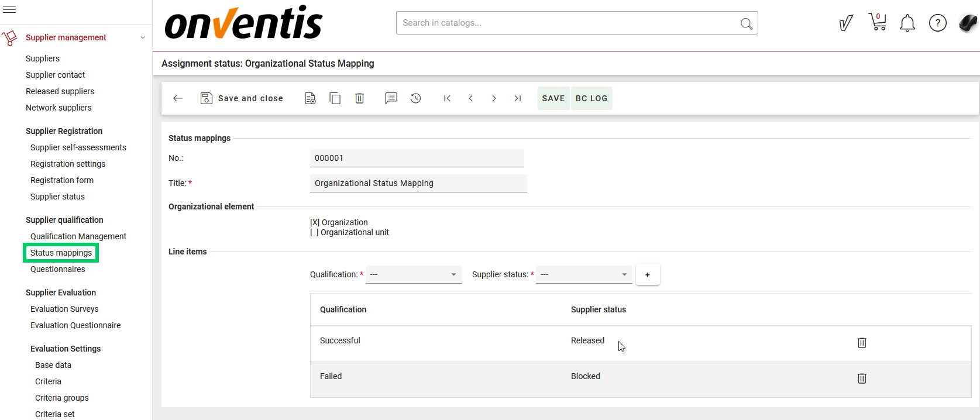
Task: Open the notifications bell
Action: click(x=907, y=23)
